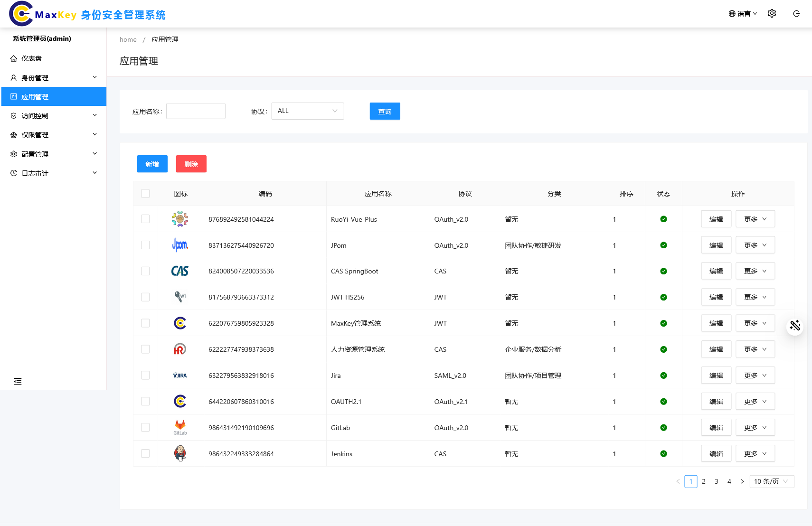Open the protocol ALL dropdown

(307, 111)
